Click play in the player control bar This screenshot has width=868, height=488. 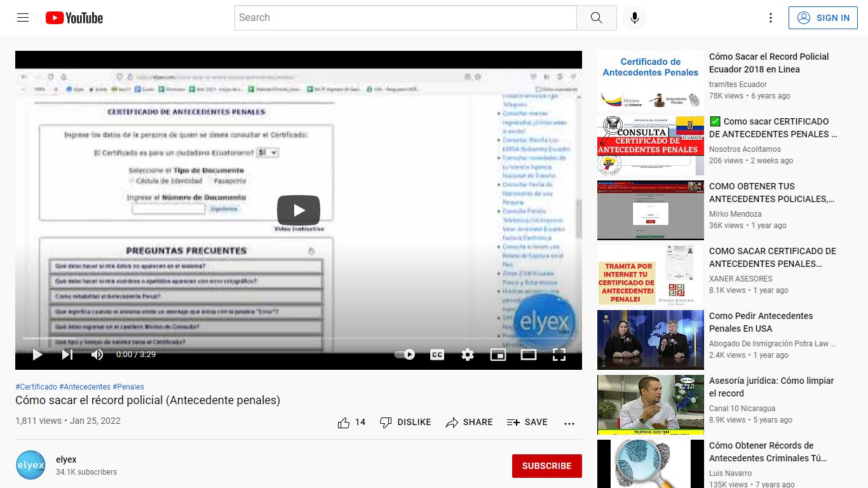(37, 355)
